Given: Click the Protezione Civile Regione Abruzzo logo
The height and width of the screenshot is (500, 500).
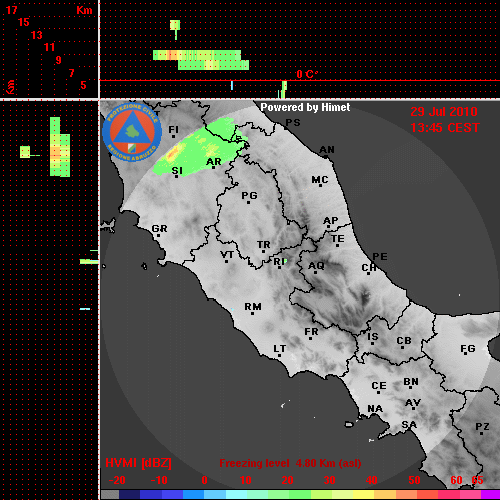Looking at the screenshot, I should 132,133.
